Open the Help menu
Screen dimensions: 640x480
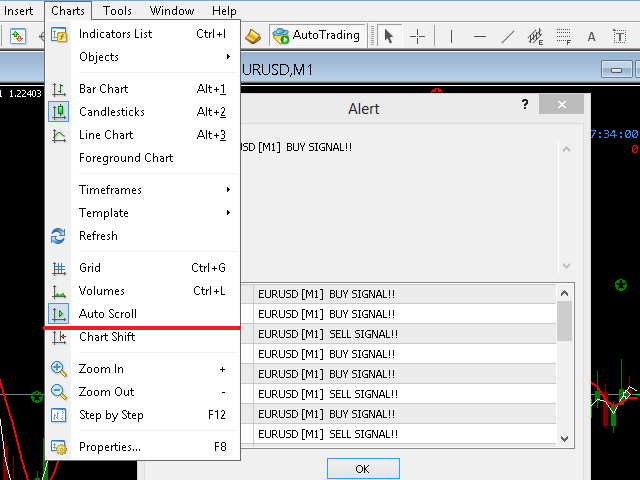coord(224,10)
